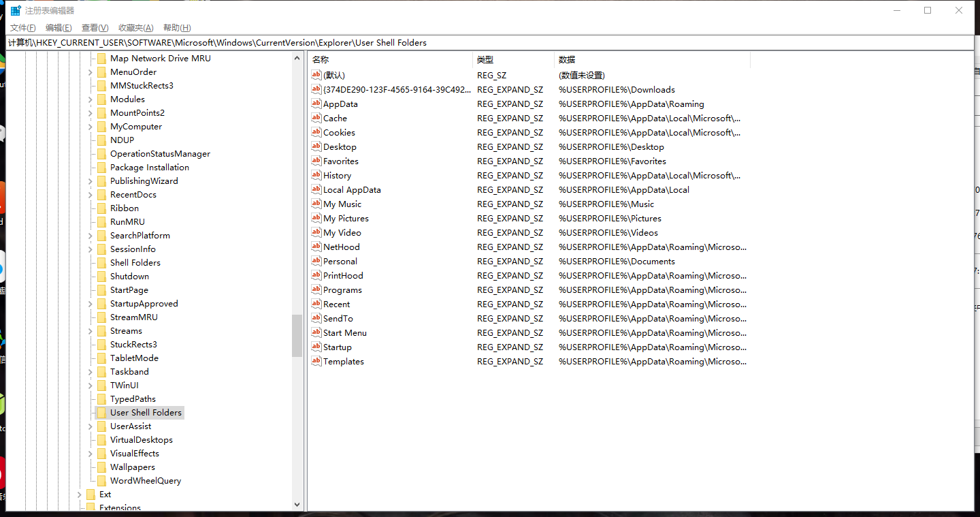Click the icon beside Personal value
The image size is (980, 517).
(316, 261)
